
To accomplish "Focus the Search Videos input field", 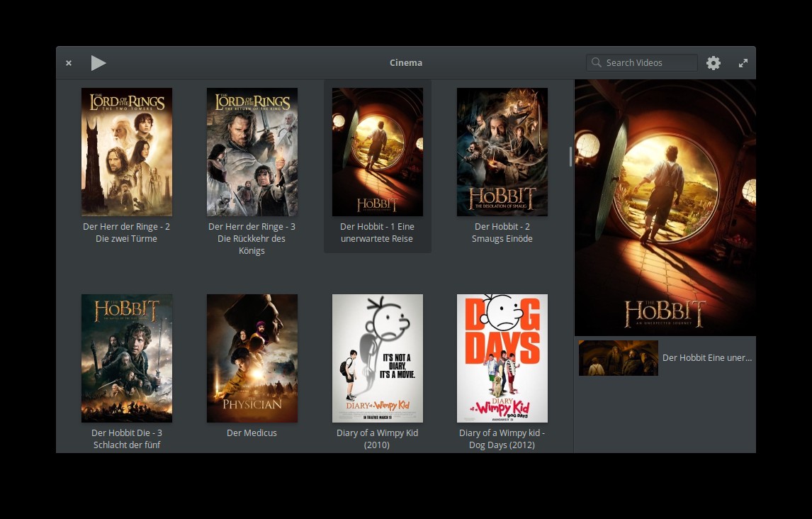I will click(x=642, y=62).
